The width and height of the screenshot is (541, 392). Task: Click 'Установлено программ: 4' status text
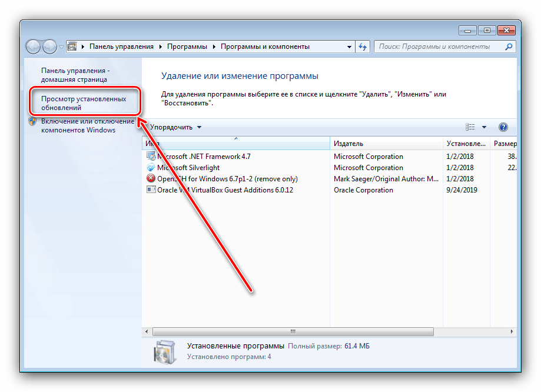click(x=229, y=357)
